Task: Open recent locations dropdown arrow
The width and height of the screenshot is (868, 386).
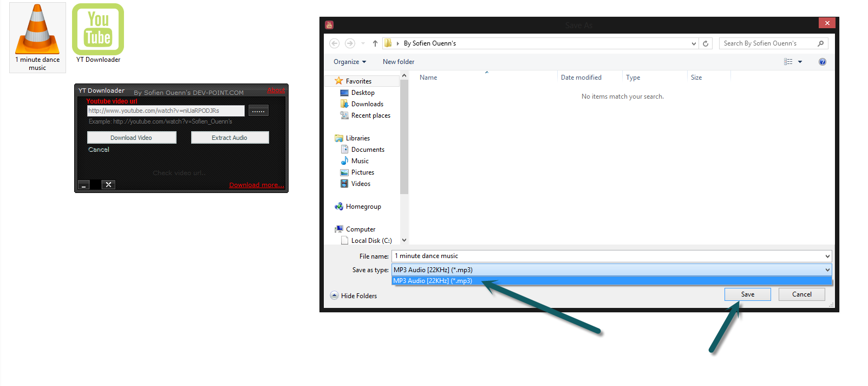Action: [x=363, y=43]
